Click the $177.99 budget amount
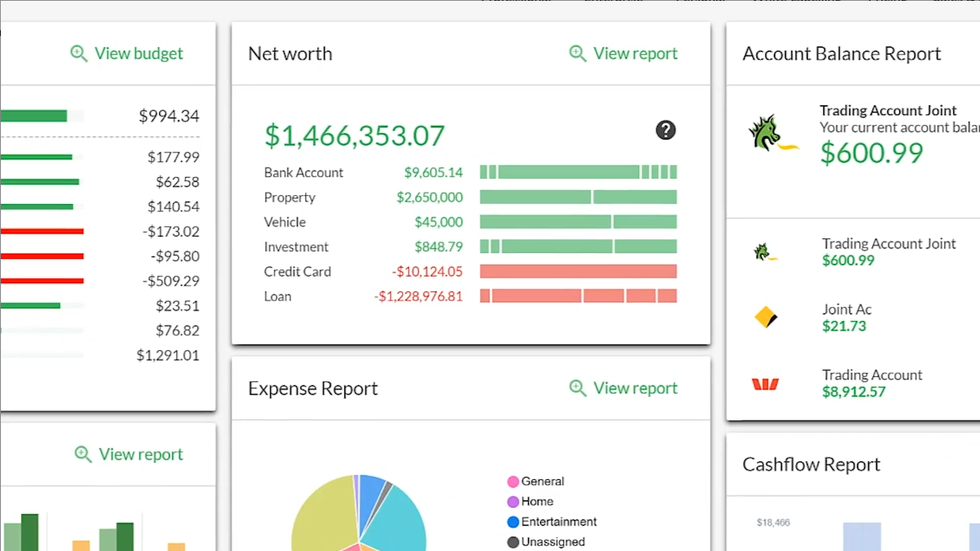The height and width of the screenshot is (551, 980). point(174,157)
